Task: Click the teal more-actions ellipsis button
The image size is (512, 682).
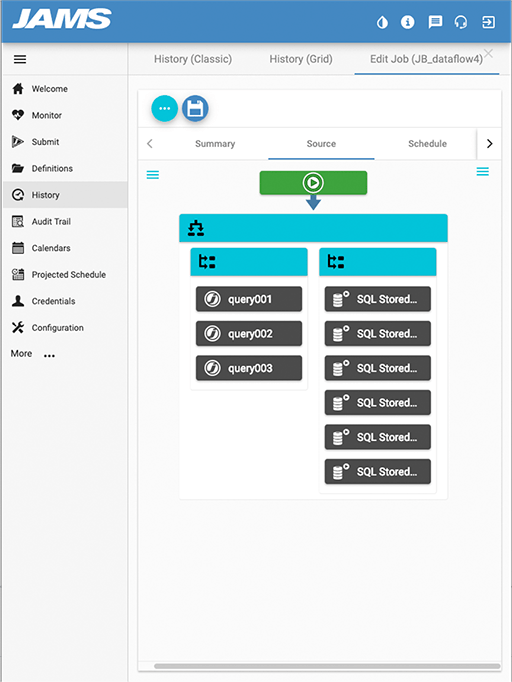Action: pos(164,108)
